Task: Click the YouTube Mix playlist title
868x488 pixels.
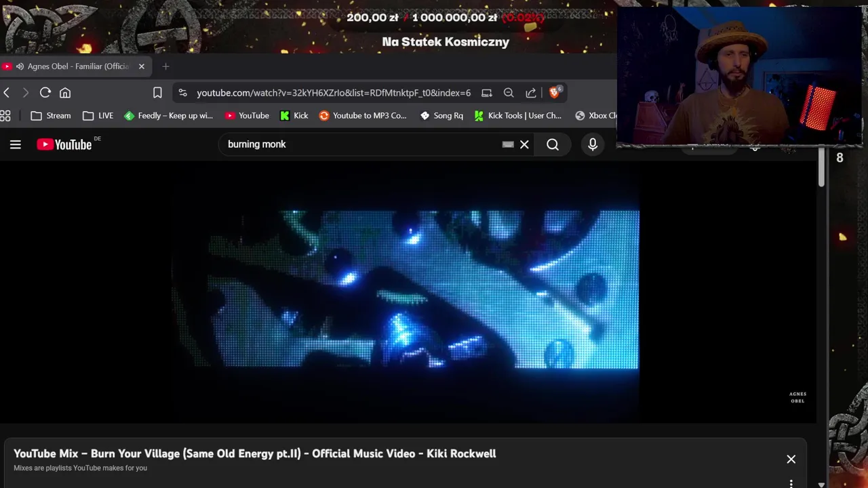Action: tap(255, 453)
